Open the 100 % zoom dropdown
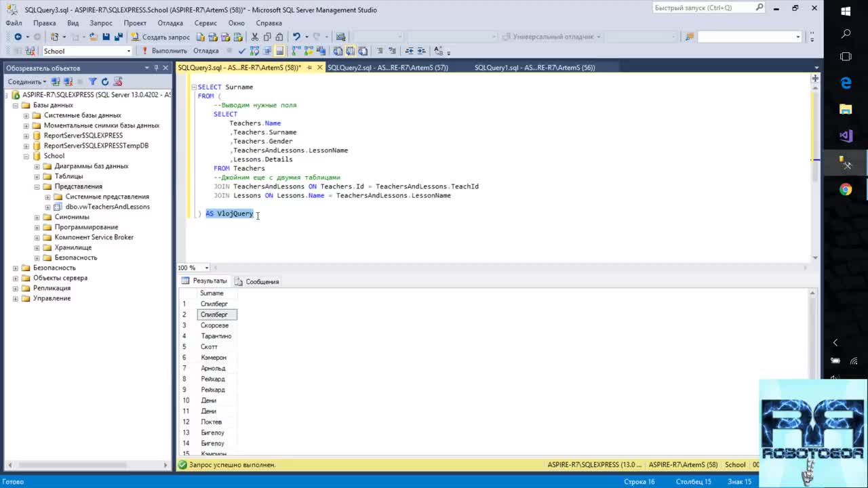The width and height of the screenshot is (868, 488). pos(206,268)
